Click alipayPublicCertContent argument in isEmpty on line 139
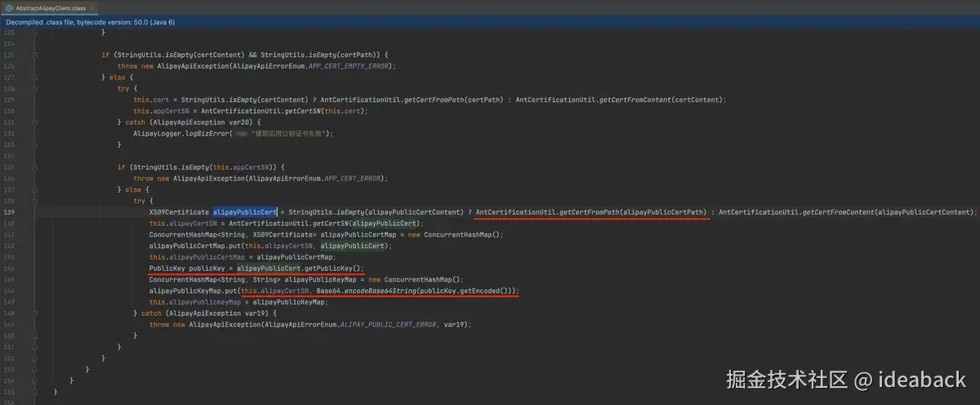Screen dimensions: 980x405 [413, 211]
